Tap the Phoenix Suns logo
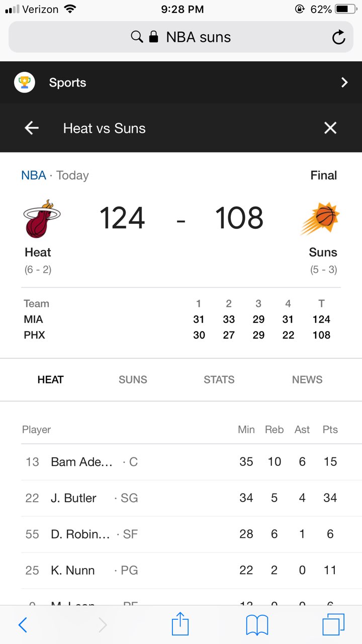Image resolution: width=362 pixels, height=644 pixels. pos(321,218)
